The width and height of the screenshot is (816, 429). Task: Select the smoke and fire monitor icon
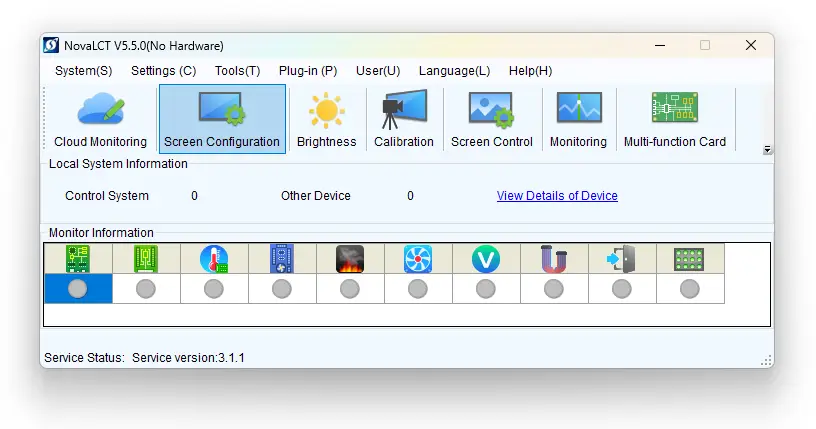(x=350, y=259)
